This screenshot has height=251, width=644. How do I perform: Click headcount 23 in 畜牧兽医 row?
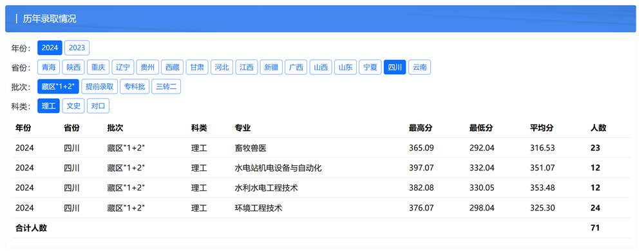pos(595,148)
